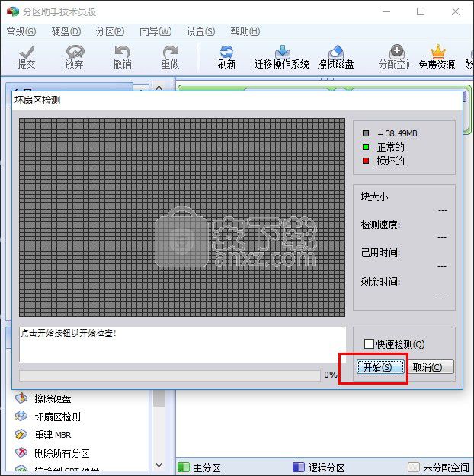
Task: Click the 删除所有分区 sidebar icon
Action: [x=21, y=453]
